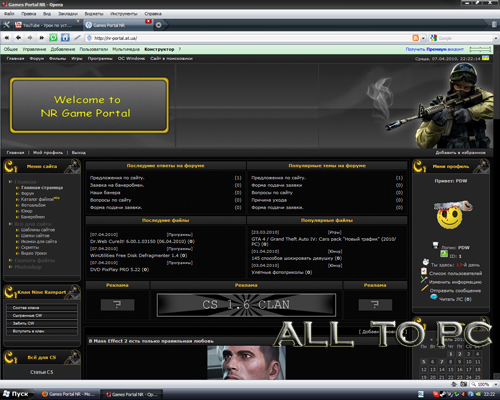Click the fast forward navigation button
This screenshot has width=500, height=400.
point(42,38)
